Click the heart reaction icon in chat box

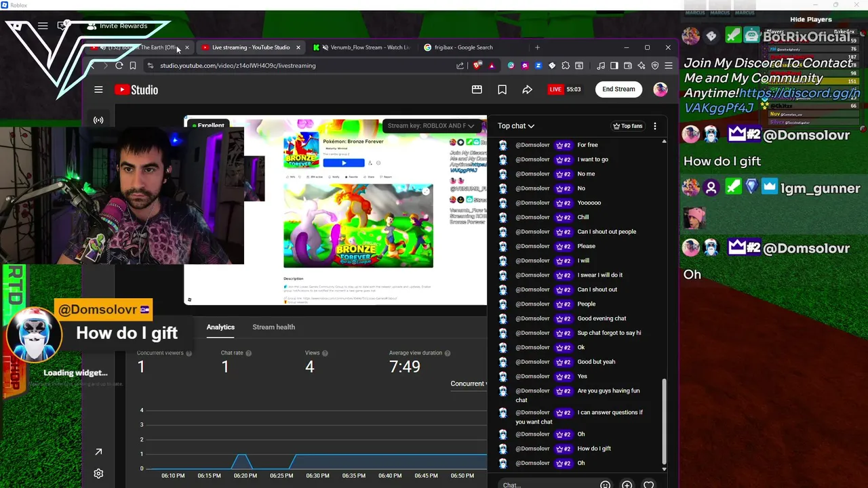coord(648,485)
